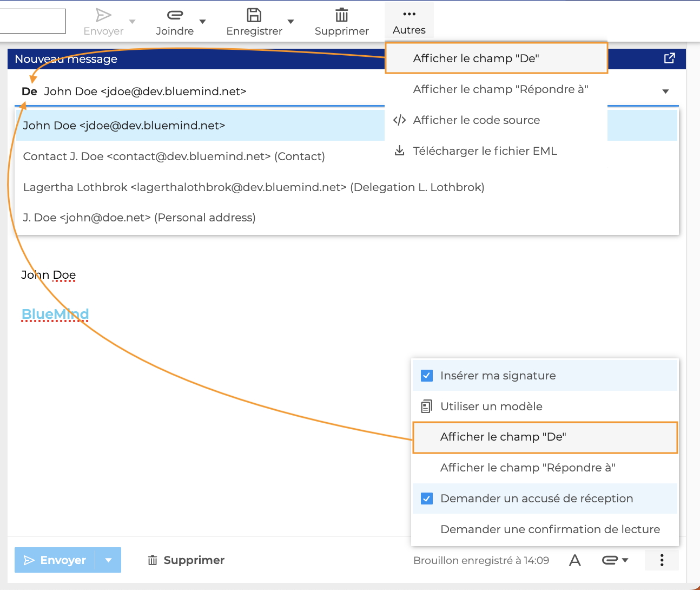The width and height of the screenshot is (700, 590).
Task: Expand the Enregistrer dropdown arrow
Action: point(290,22)
